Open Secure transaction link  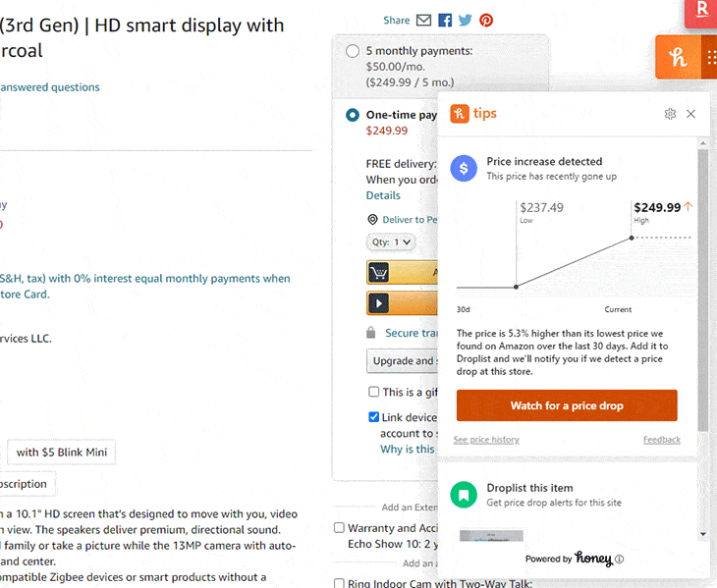tap(412, 333)
